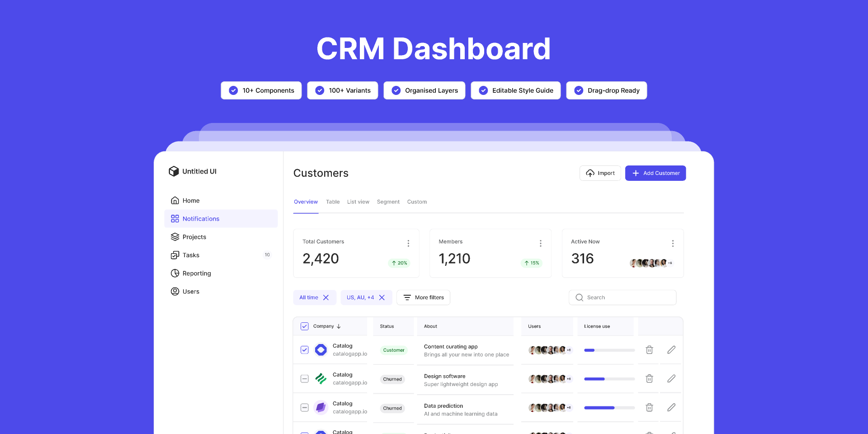Click the Search input field
This screenshot has width=868, height=434.
tap(623, 297)
